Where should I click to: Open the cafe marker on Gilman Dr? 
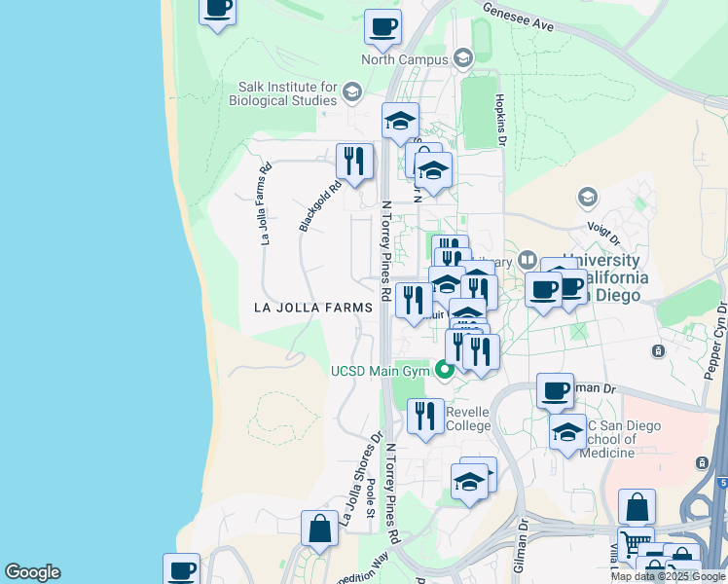point(556,392)
